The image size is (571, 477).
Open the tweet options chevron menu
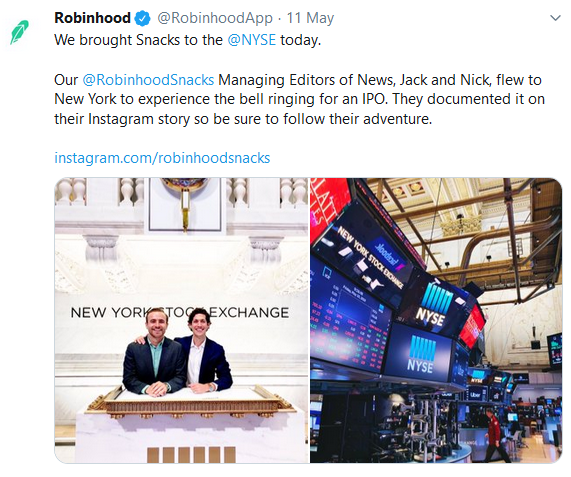[x=555, y=18]
